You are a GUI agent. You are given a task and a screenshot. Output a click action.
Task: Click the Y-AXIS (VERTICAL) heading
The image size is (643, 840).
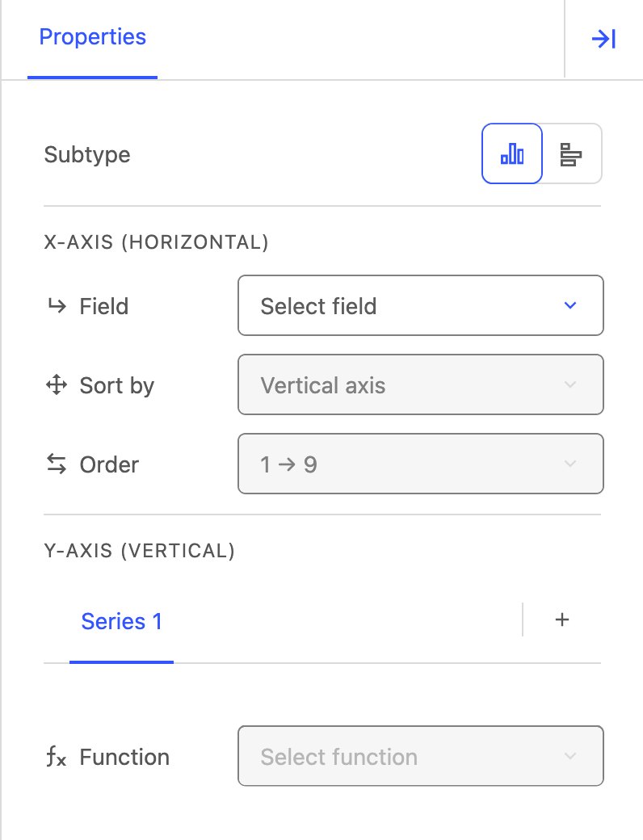pos(139,551)
